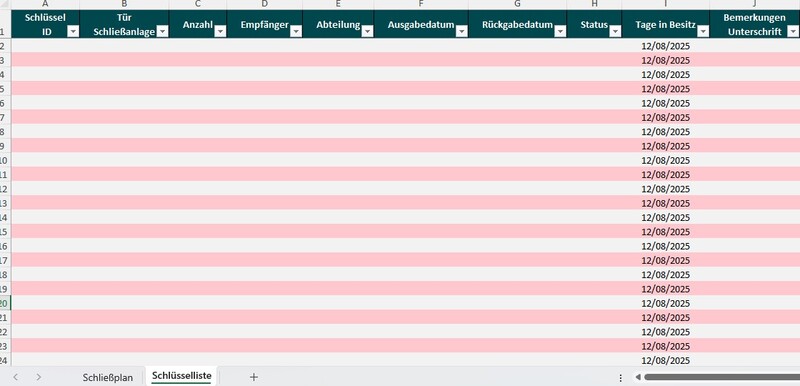Open the Tür Schließanlage filter dropdown

(162, 32)
